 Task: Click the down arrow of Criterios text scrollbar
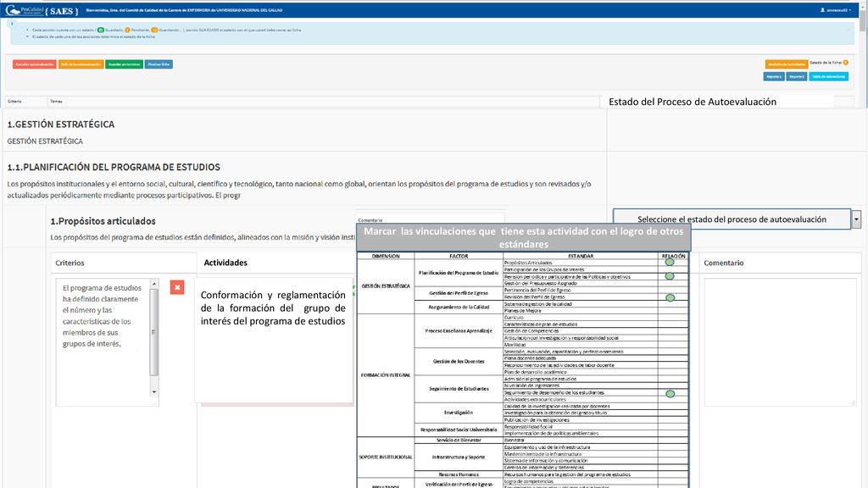(154, 391)
